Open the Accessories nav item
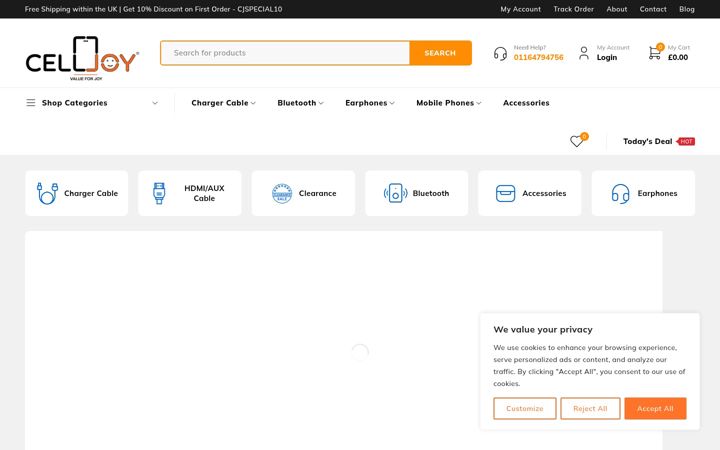This screenshot has width=720, height=450. [x=526, y=103]
